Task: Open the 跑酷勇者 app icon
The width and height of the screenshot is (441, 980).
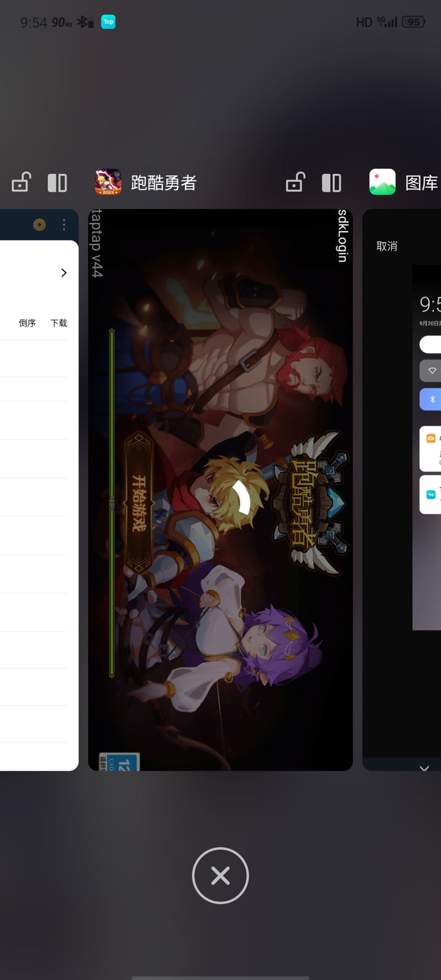Action: coord(108,182)
